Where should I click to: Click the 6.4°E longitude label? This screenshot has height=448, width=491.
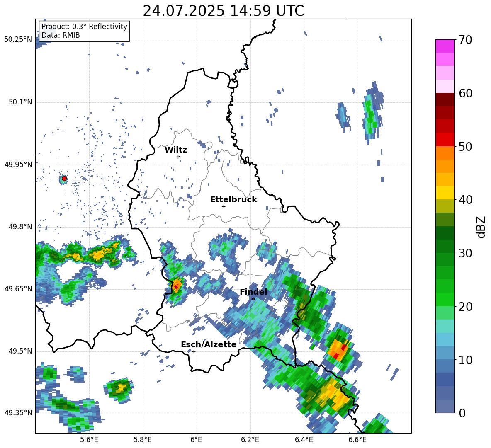point(304,440)
